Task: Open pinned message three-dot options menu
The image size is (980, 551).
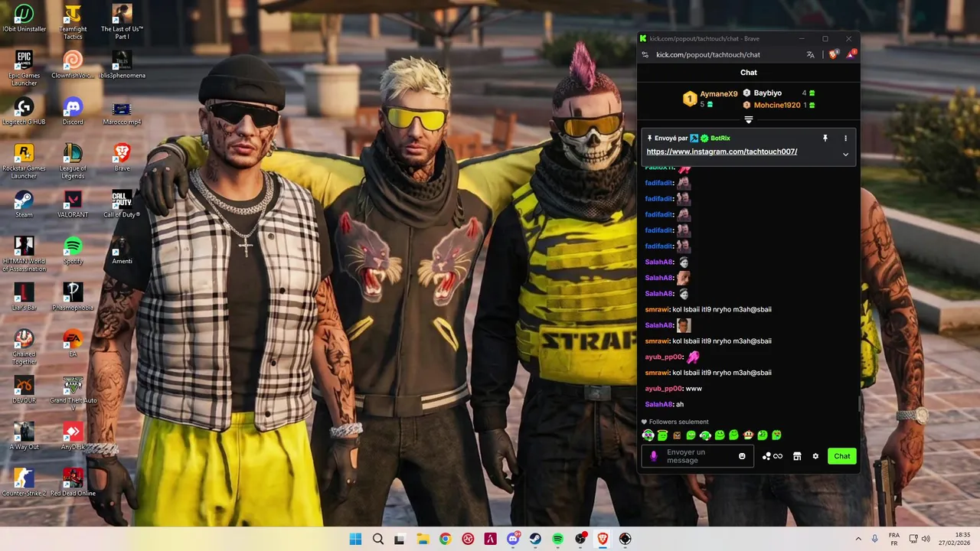Action: pyautogui.click(x=846, y=139)
